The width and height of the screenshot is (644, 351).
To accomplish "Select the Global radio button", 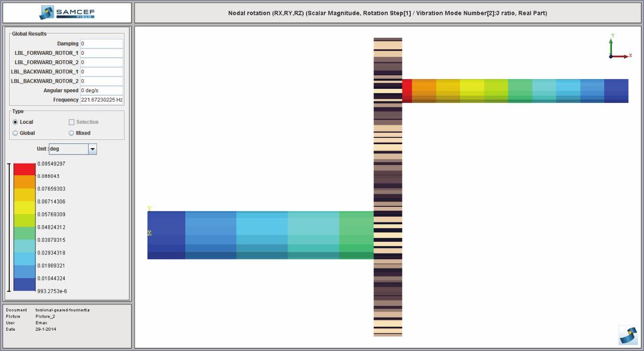I will coord(16,133).
